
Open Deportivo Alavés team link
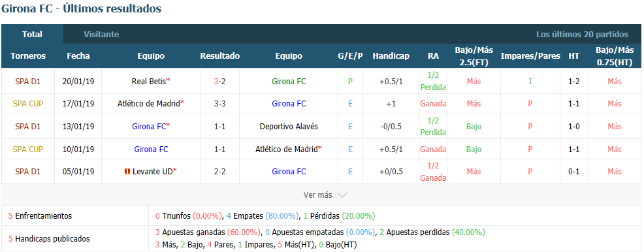(x=289, y=127)
